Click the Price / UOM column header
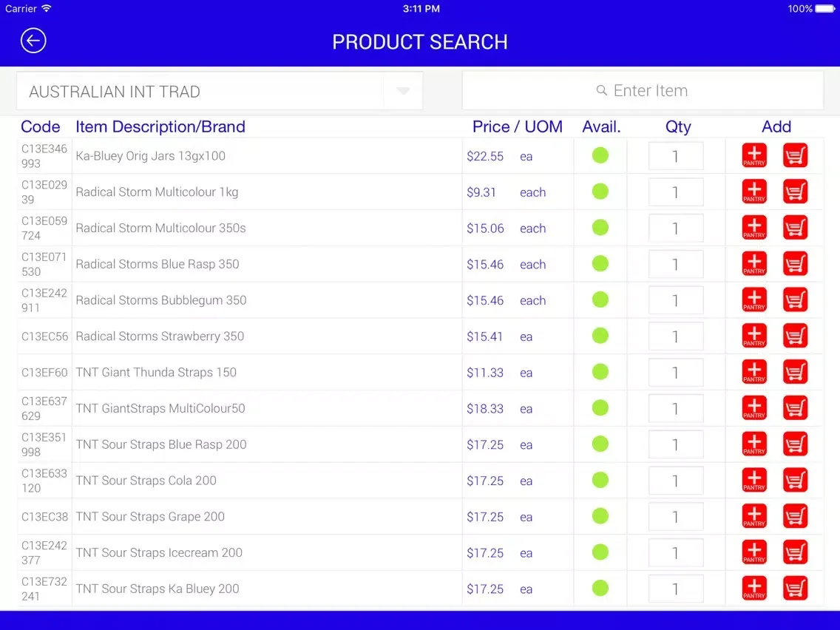 (518, 126)
